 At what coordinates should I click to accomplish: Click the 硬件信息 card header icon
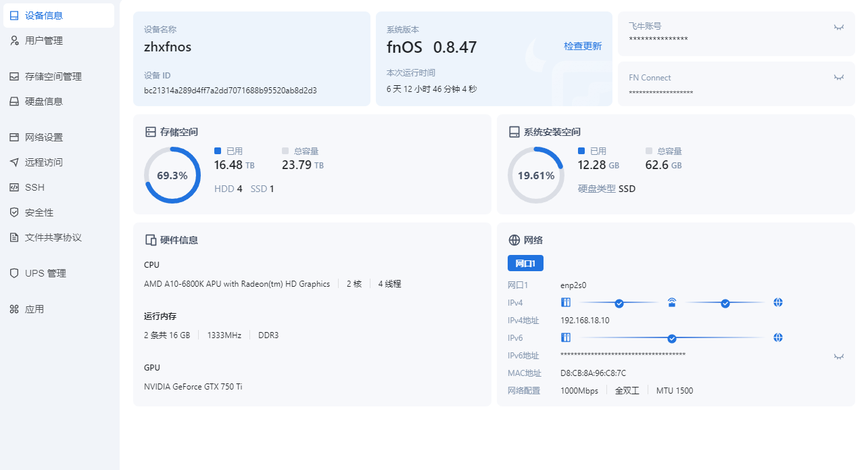coord(151,240)
